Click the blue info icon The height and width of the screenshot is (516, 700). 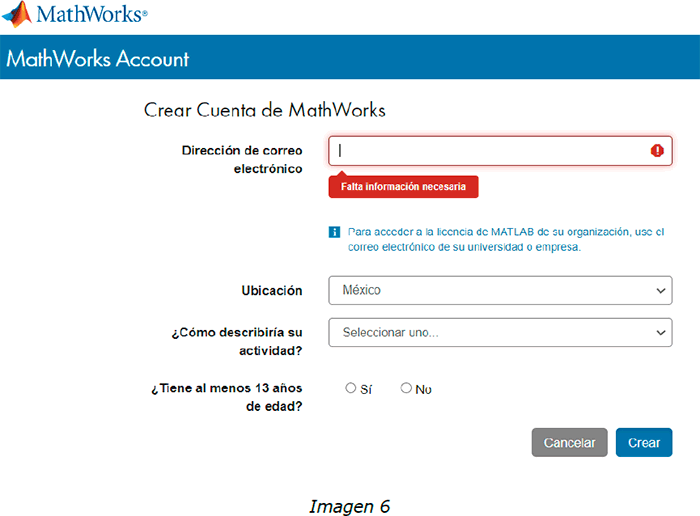(x=334, y=232)
